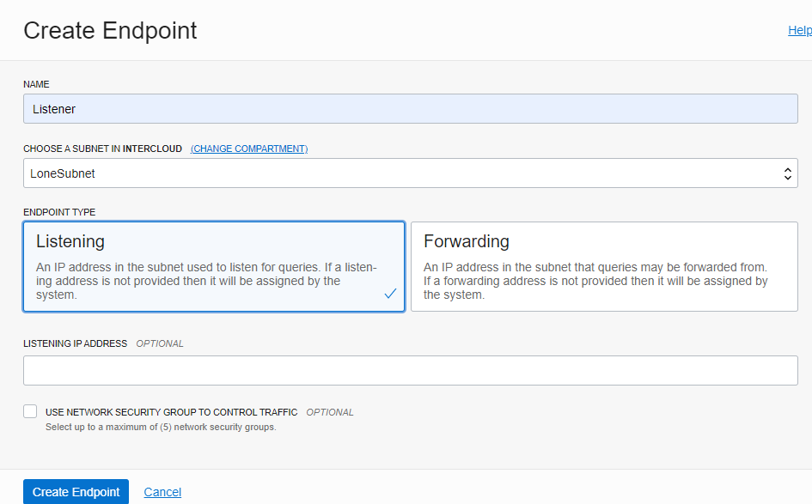Click the blue checkmark in Listening card

390,294
